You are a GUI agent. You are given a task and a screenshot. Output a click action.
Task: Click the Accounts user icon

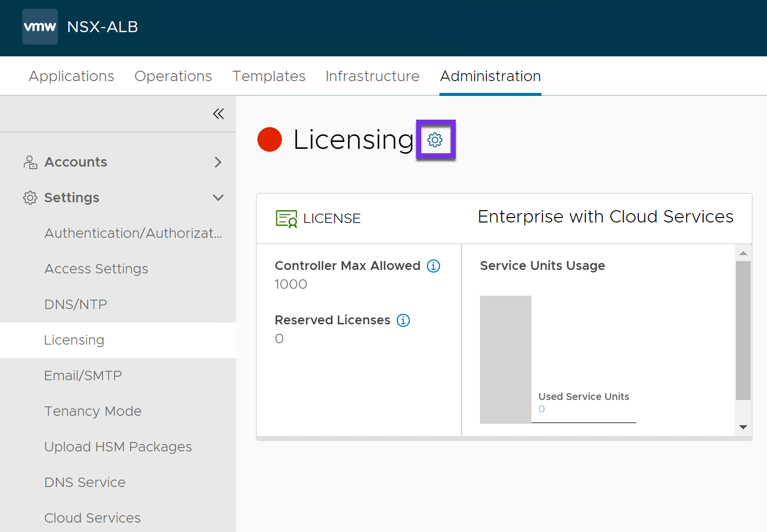[x=30, y=162]
